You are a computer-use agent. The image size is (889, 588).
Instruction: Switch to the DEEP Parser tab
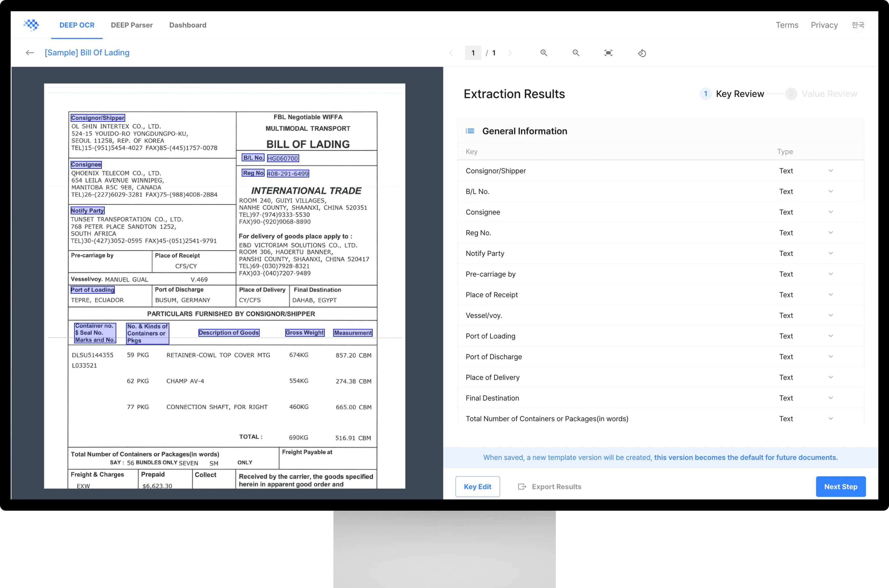pos(132,25)
